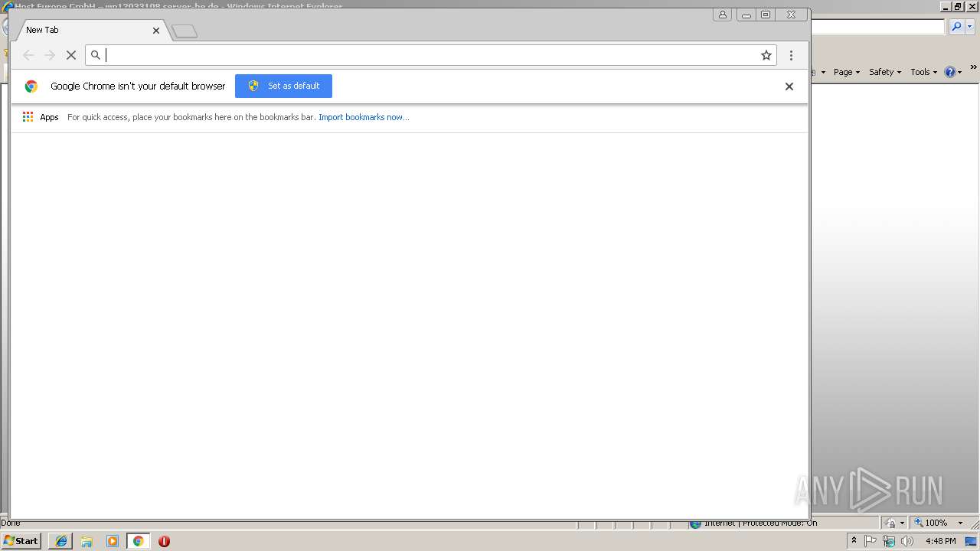Open Windows Explorer folder in the taskbar

[x=87, y=541]
